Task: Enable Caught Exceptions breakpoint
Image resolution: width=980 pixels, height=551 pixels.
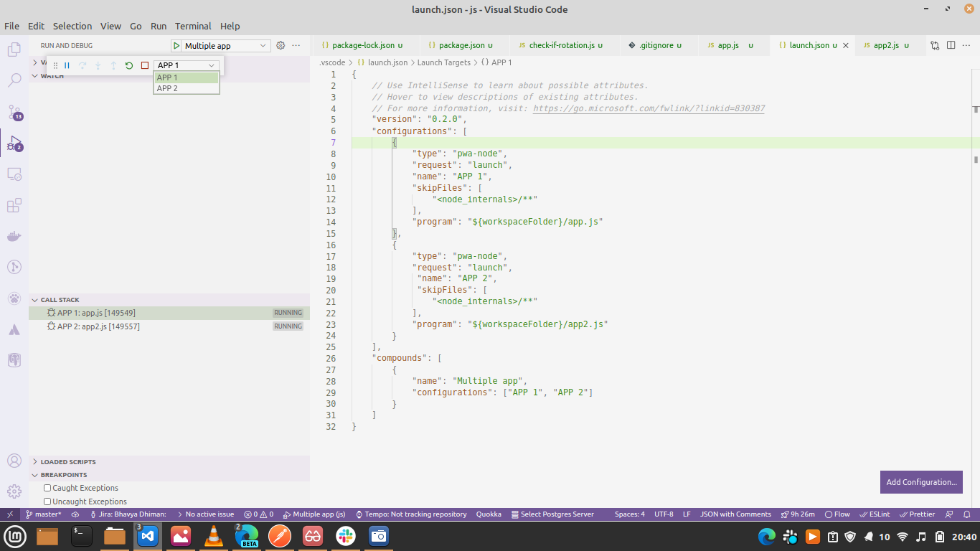Action: pos(47,488)
